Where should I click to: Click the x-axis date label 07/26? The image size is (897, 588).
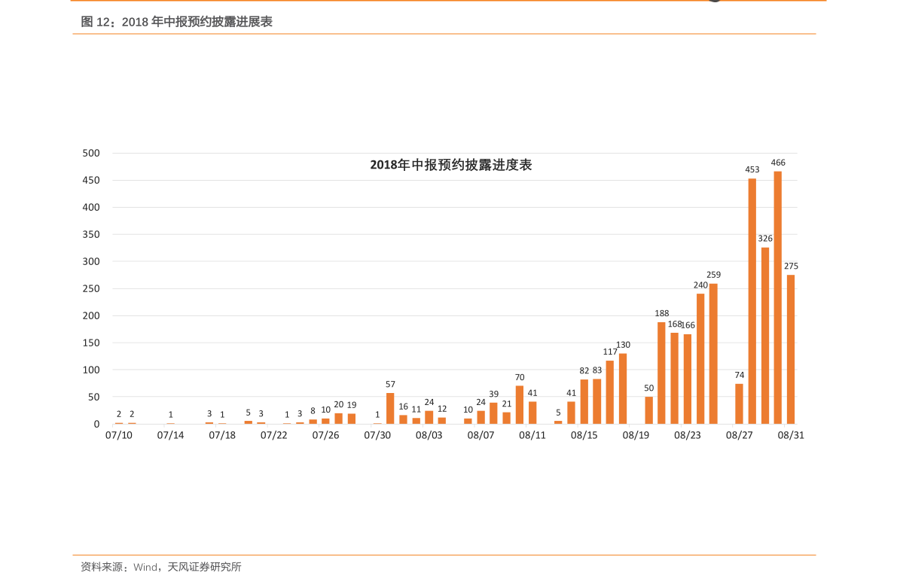click(325, 435)
